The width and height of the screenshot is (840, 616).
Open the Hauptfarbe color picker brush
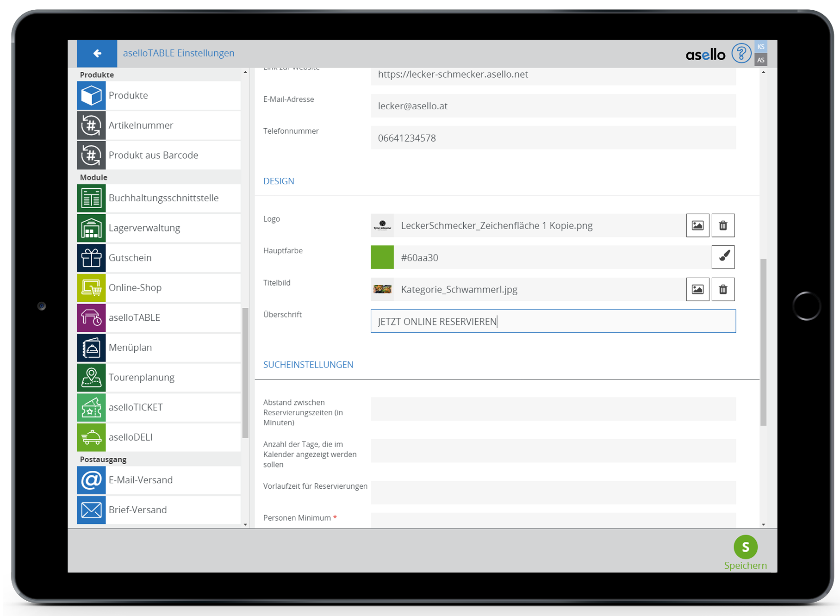(723, 257)
